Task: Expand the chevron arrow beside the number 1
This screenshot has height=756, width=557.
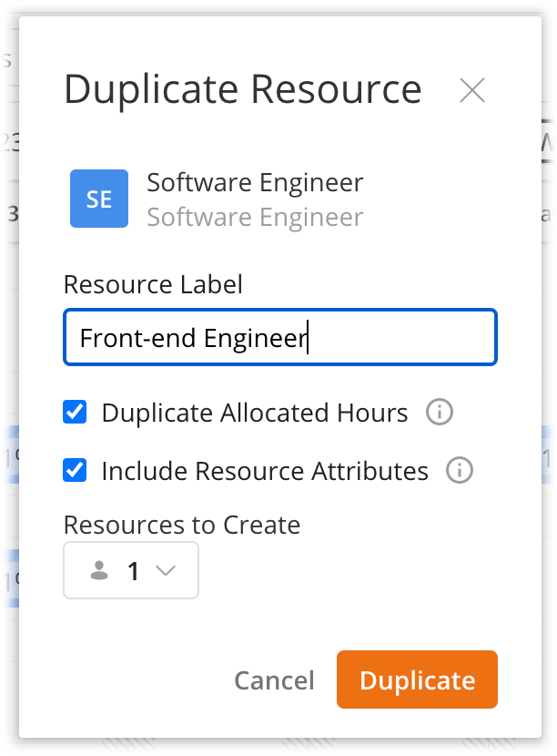Action: pos(165,571)
